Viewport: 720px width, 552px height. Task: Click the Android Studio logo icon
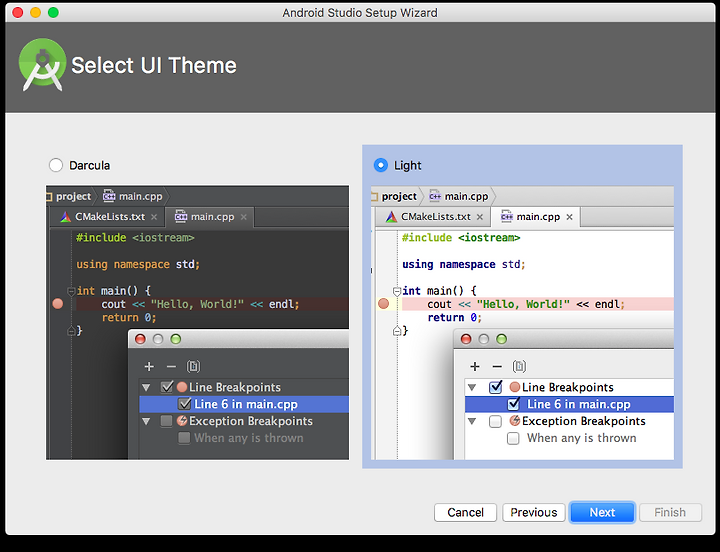[x=42, y=65]
